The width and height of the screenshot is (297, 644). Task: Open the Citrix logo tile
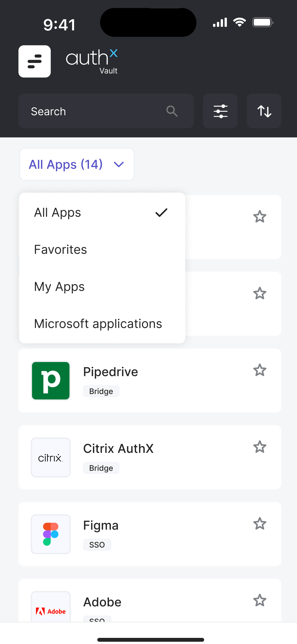(51, 457)
